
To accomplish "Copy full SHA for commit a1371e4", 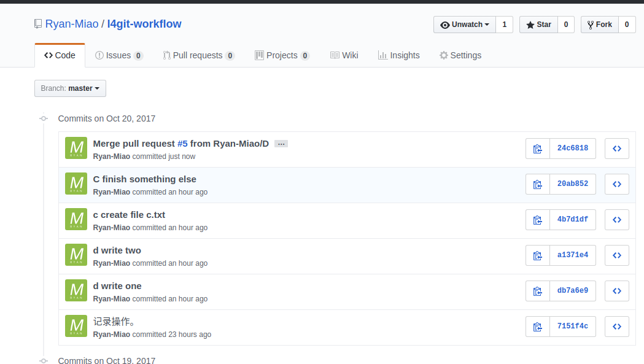I will pyautogui.click(x=538, y=255).
